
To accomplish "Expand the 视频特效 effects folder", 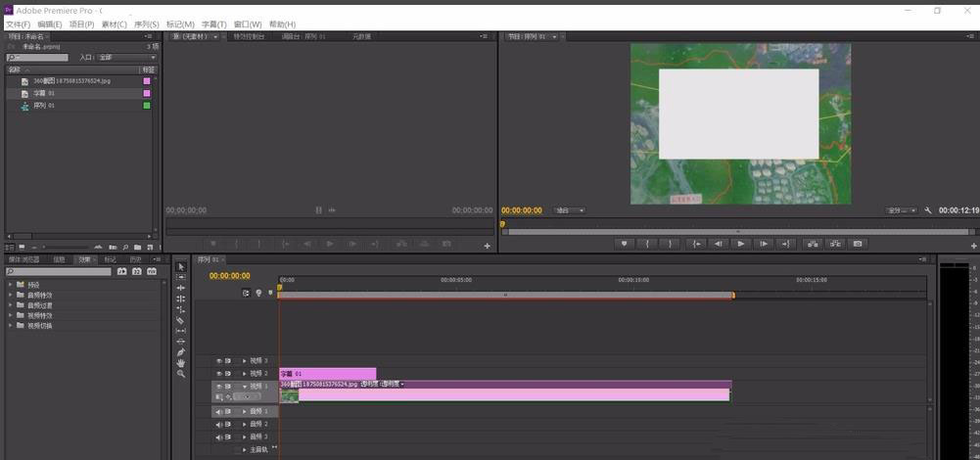I will tap(11, 315).
